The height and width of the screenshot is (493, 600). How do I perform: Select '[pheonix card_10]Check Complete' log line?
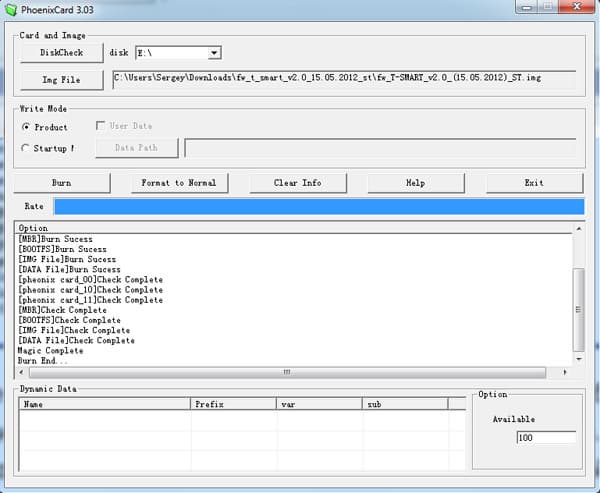[x=91, y=290]
